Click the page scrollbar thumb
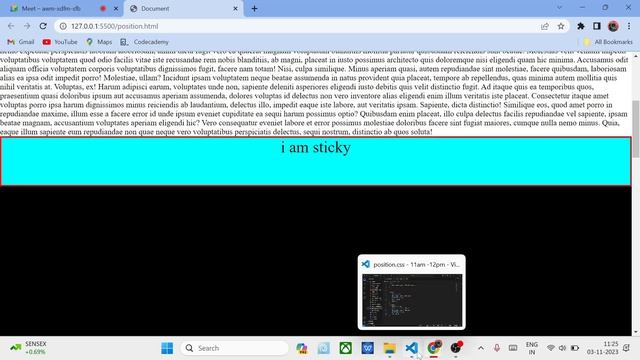Viewport: 640px width, 360px height. (636, 129)
